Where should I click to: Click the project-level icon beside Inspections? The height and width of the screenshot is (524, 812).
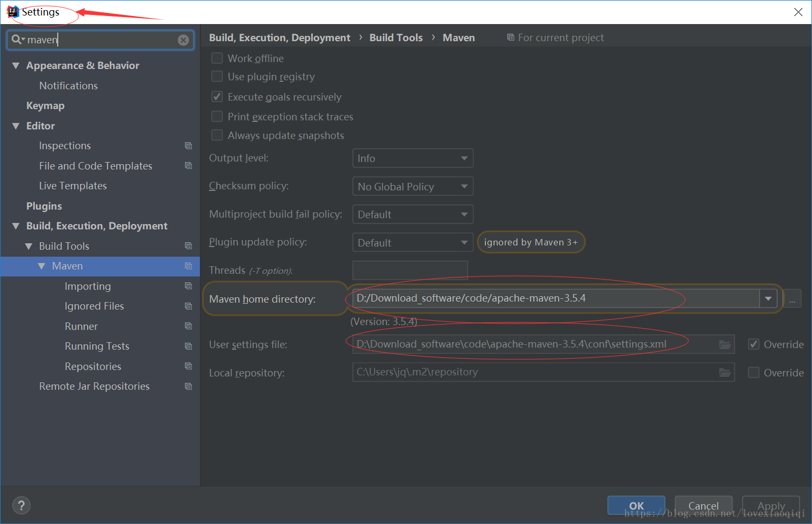point(188,145)
